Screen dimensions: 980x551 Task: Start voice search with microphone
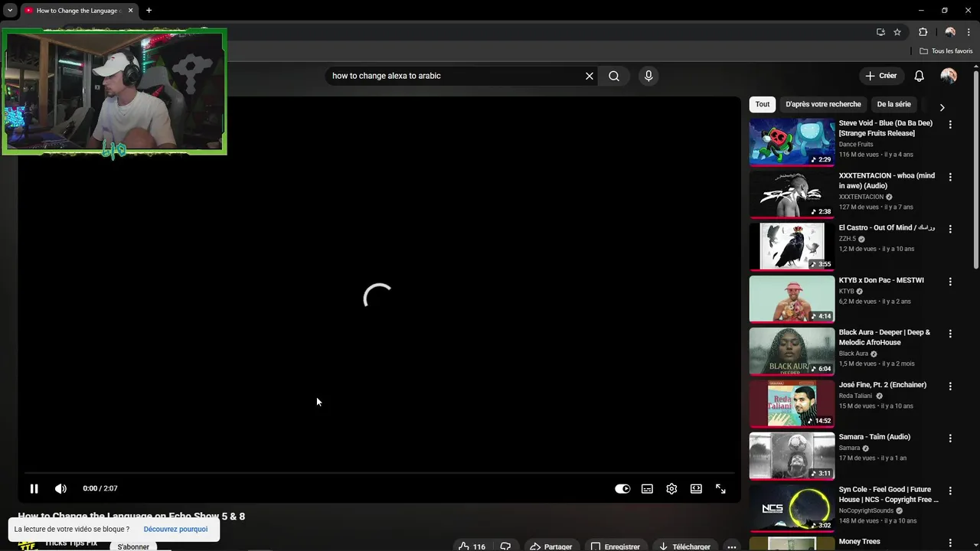click(x=648, y=76)
